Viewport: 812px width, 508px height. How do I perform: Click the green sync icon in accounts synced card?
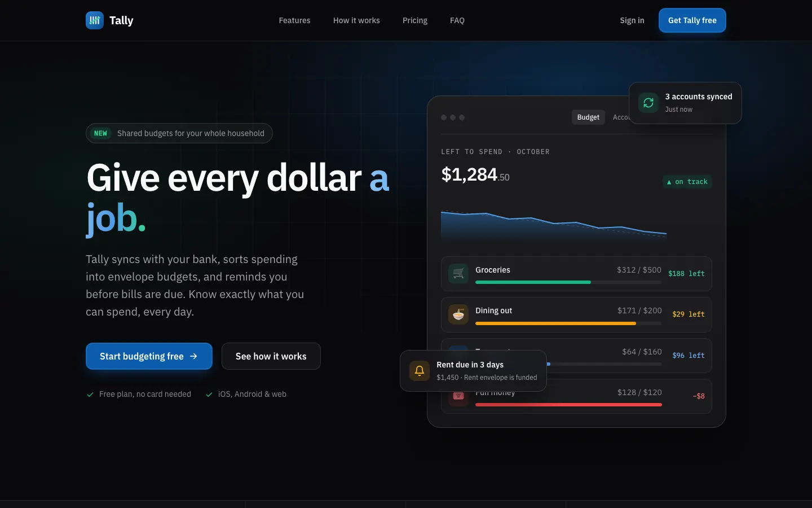tap(648, 103)
